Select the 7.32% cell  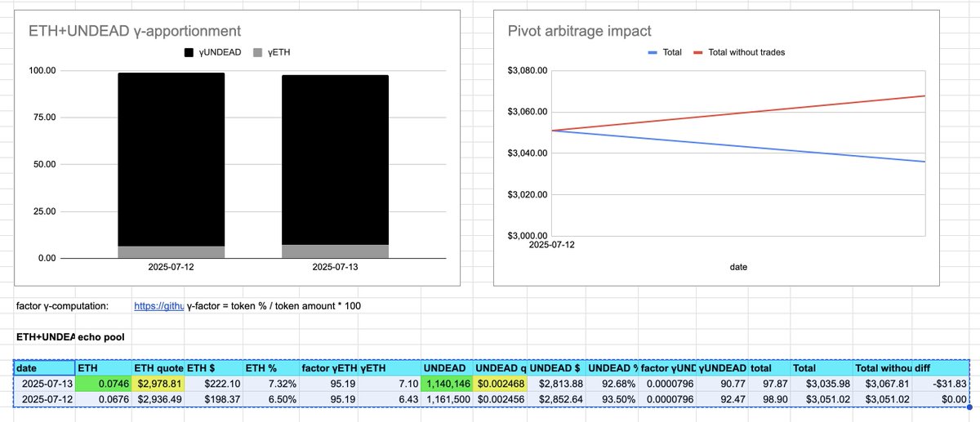(x=272, y=384)
